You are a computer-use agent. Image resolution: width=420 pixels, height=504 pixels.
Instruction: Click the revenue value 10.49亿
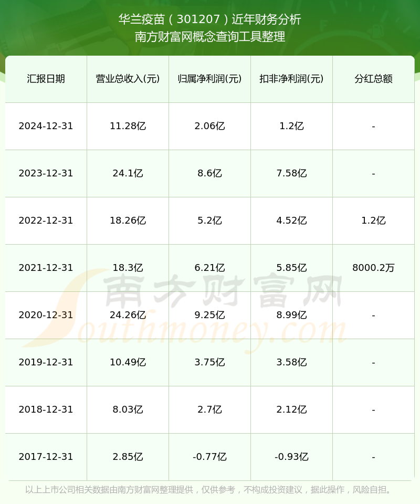tap(128, 362)
